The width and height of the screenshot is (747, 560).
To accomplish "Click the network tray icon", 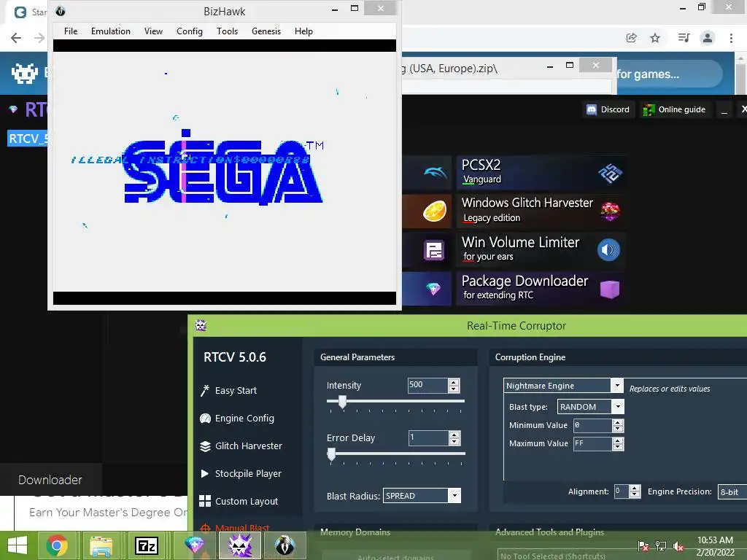I will click(x=661, y=546).
